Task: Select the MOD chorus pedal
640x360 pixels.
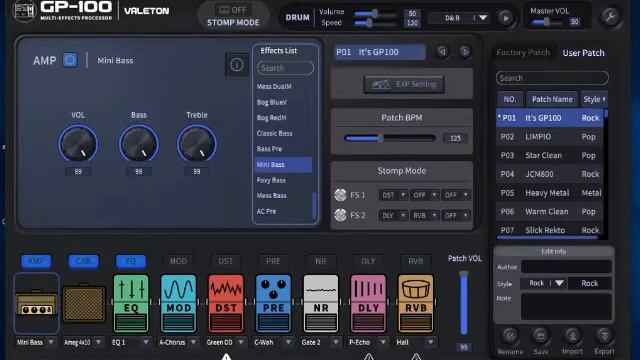Action: tap(178, 303)
